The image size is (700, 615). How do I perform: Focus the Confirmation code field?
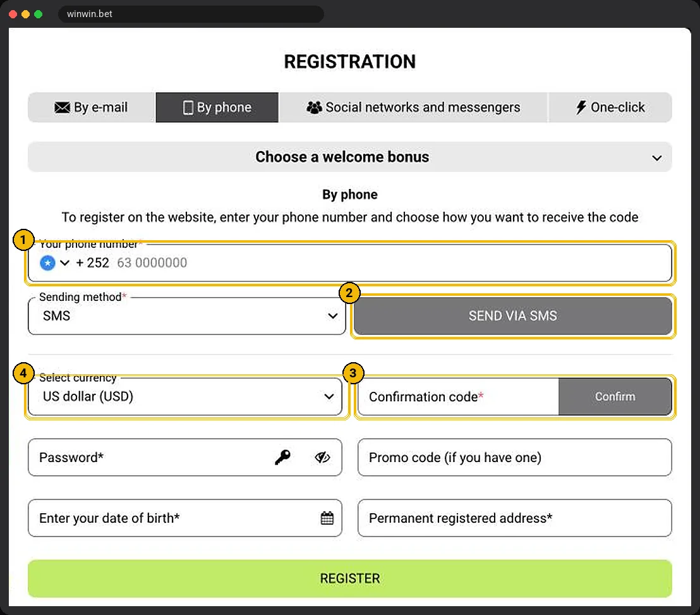click(x=458, y=396)
